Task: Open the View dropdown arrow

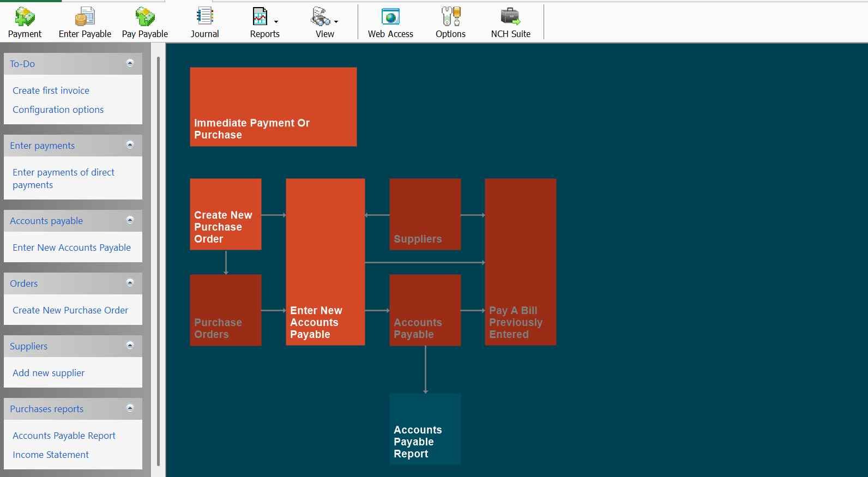Action: [x=336, y=22]
